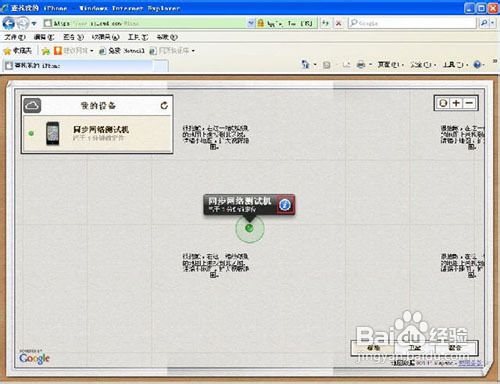Click the iCloud cloud icon in devices panel
Screen dimensions: 500x384
click(32, 106)
